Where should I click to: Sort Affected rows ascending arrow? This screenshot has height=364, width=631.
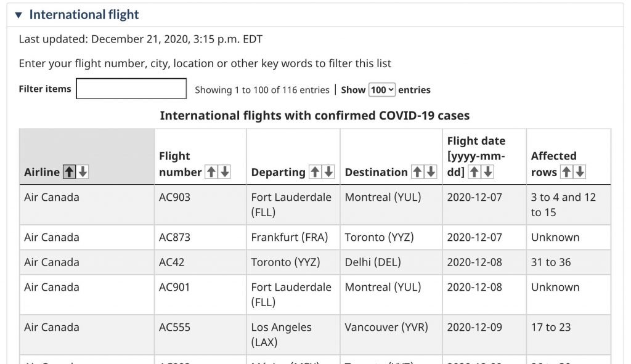click(567, 172)
